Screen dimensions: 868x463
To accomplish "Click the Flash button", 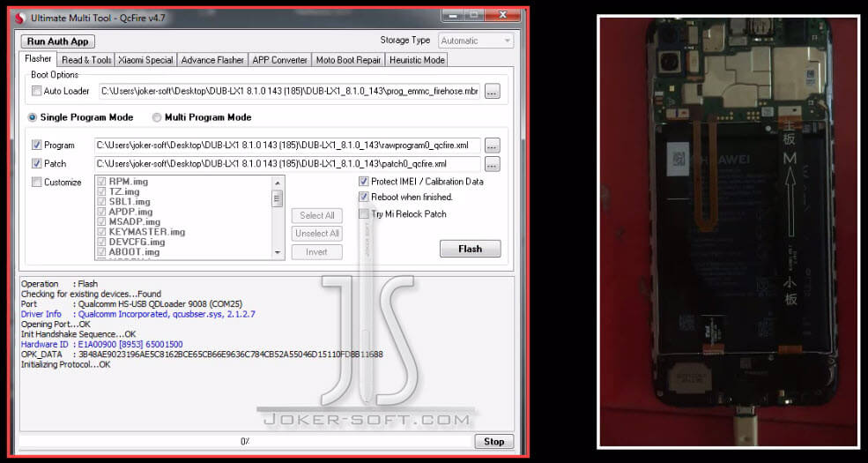I will coord(470,249).
